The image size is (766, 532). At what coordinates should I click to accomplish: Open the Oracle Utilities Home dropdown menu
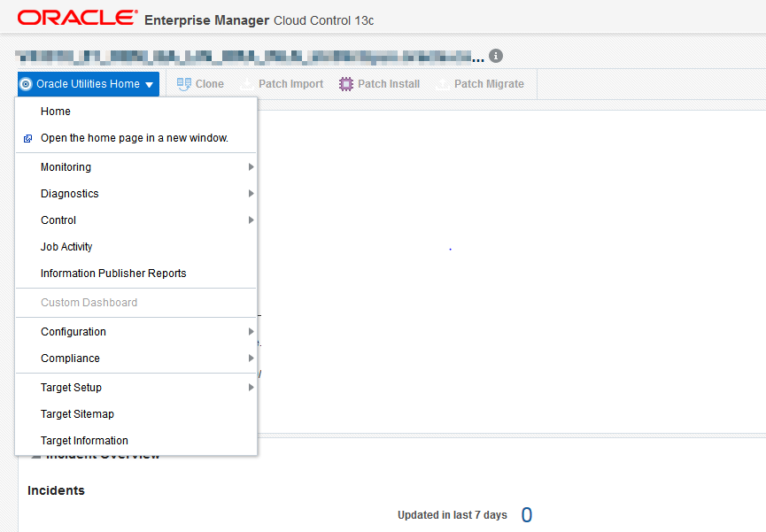click(x=89, y=84)
